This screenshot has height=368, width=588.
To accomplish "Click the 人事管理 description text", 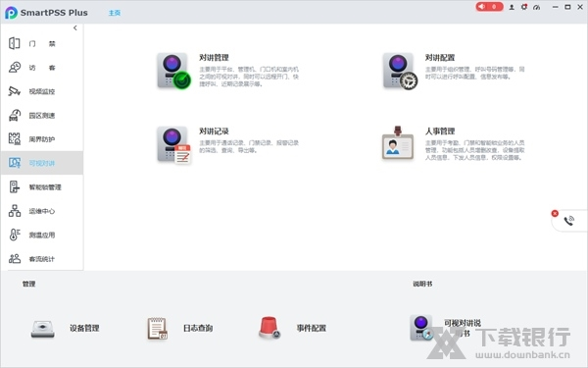I will pos(474,150).
